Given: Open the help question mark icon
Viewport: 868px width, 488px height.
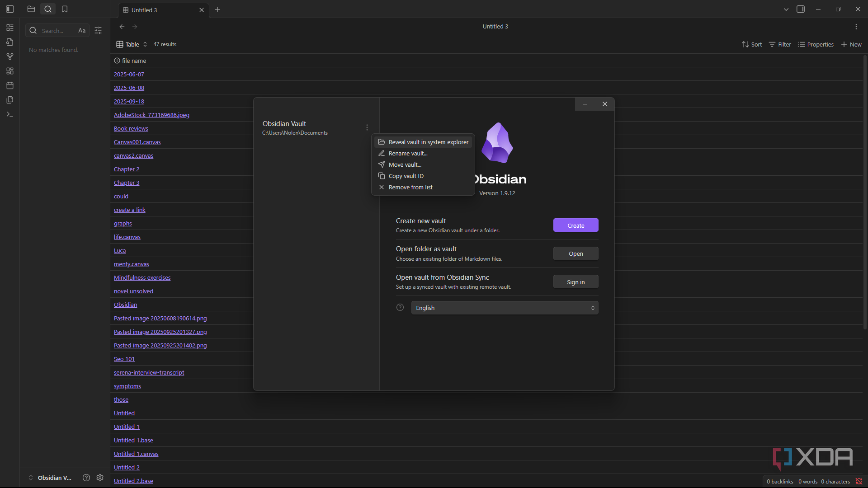Looking at the screenshot, I should (86, 478).
